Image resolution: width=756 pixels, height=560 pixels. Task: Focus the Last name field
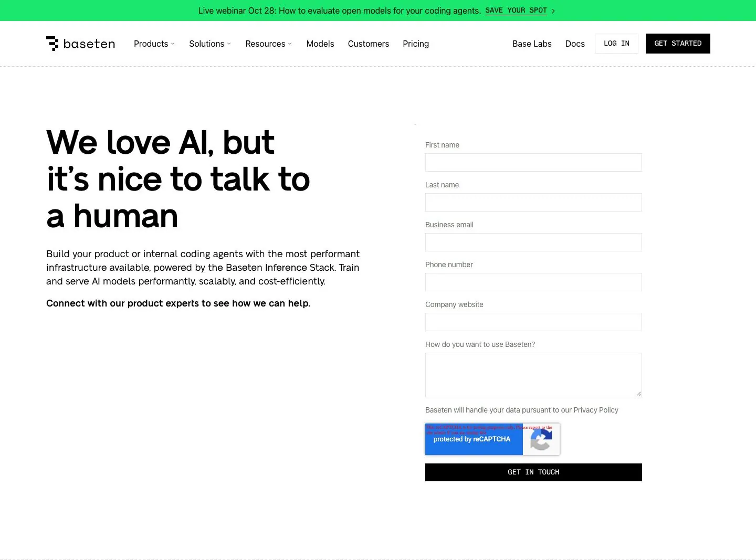coord(533,202)
